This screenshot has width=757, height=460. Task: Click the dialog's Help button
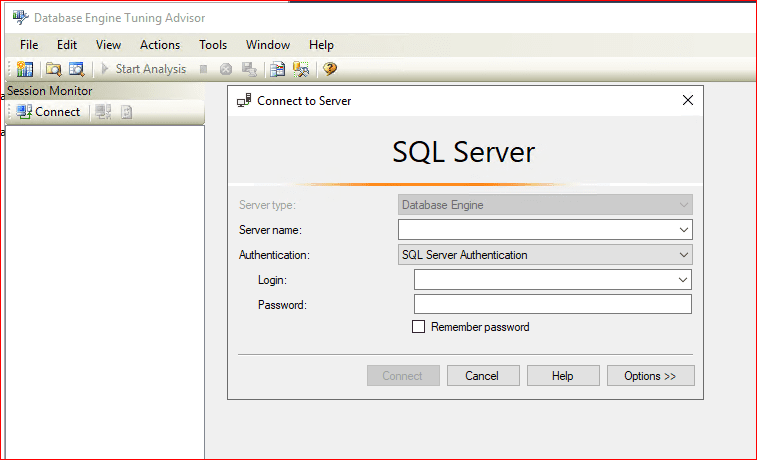(563, 376)
